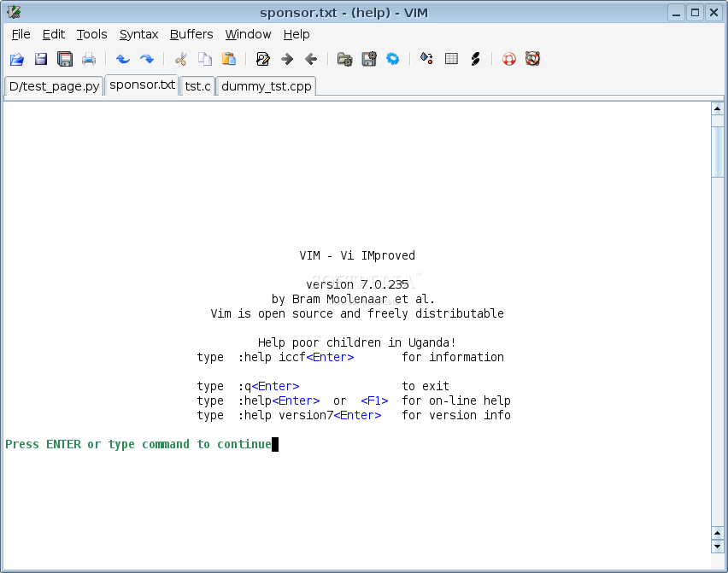The height and width of the screenshot is (573, 728).
Task: Redo change using the redo arrow icon
Action: pyautogui.click(x=147, y=59)
